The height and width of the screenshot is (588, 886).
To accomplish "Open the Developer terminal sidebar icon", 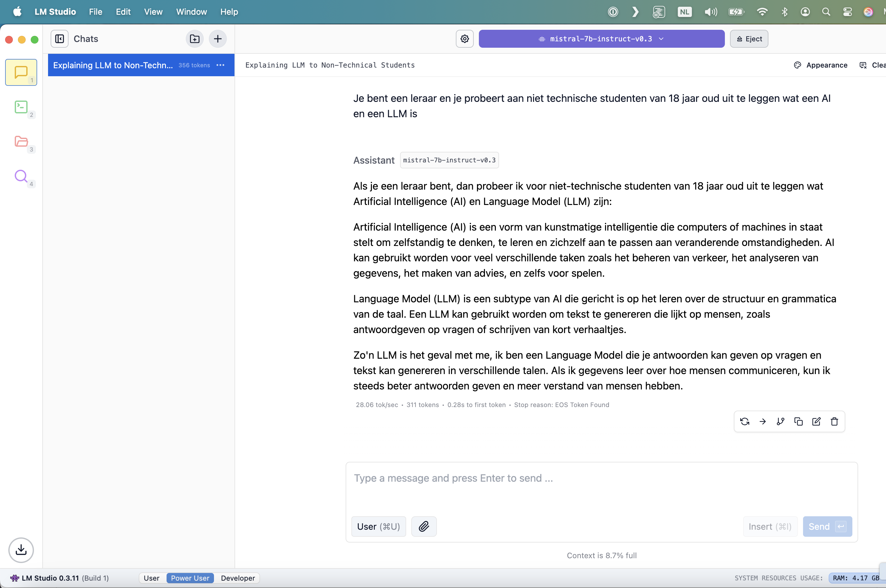I will [21, 107].
